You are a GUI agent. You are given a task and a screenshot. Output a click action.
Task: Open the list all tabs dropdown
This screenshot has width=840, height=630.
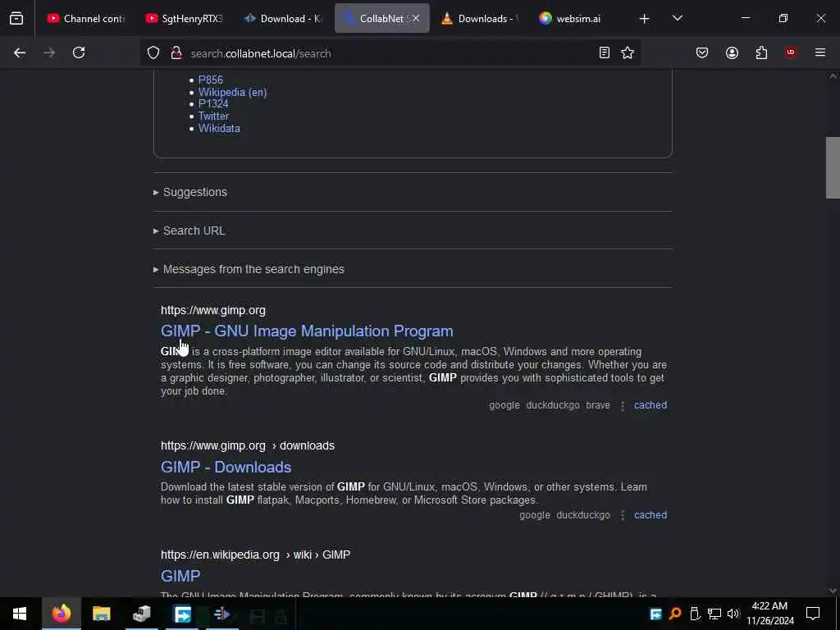coord(678,18)
